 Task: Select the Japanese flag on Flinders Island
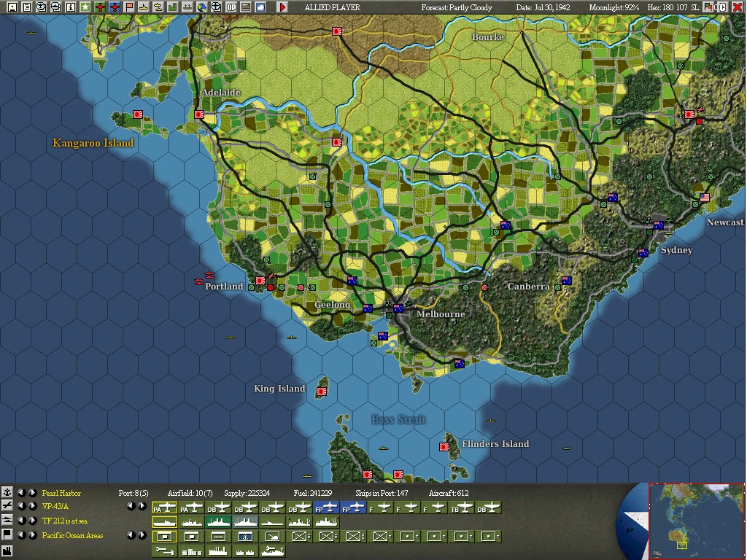444,447
